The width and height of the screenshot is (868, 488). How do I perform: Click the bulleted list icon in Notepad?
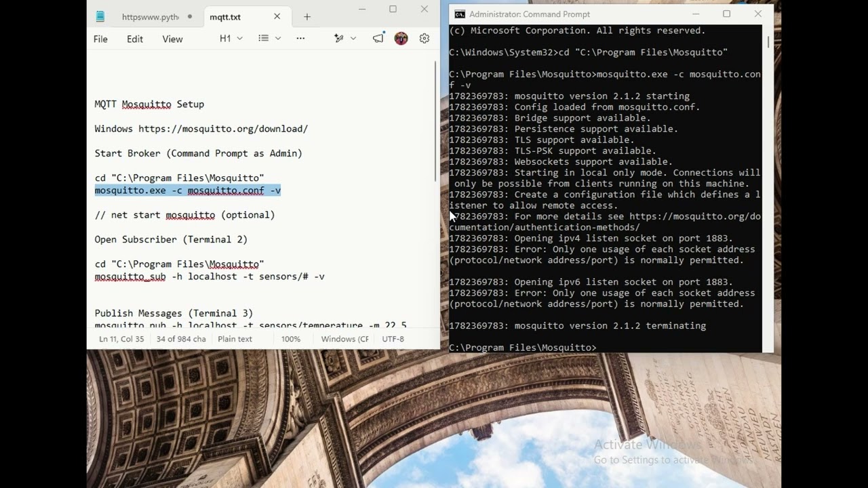263,39
